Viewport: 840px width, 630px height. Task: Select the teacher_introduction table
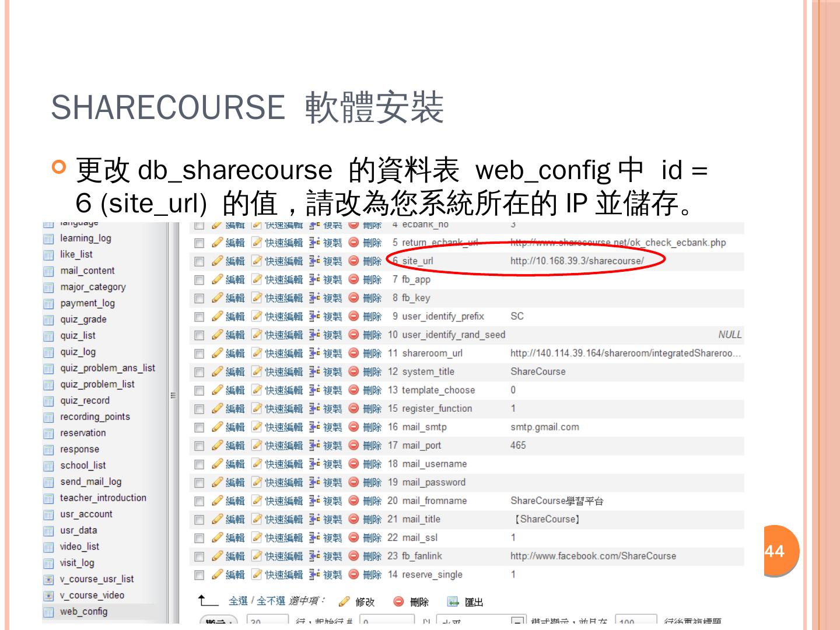click(103, 498)
